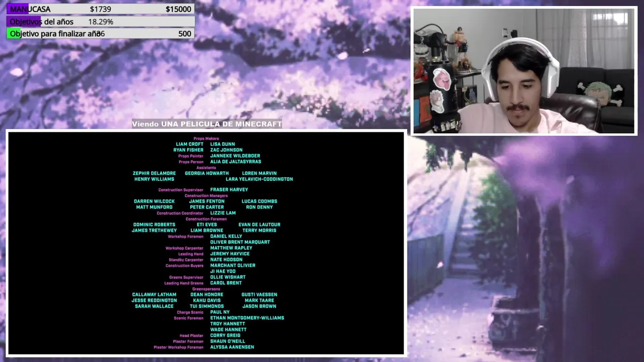Viewport: 644px width, 362px height.
Task: Click the name CORRY GREIG
Action: 225,335
